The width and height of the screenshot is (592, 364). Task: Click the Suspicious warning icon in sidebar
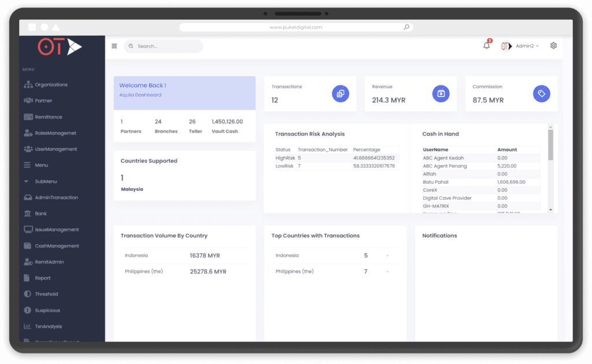coord(28,310)
